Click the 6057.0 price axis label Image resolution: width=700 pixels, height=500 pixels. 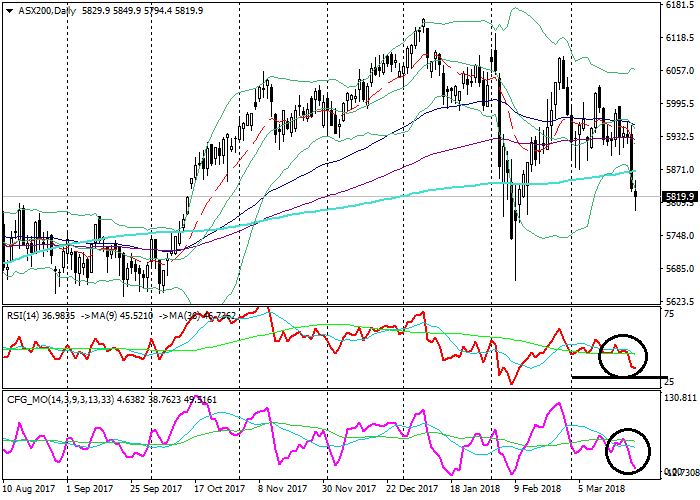click(679, 71)
